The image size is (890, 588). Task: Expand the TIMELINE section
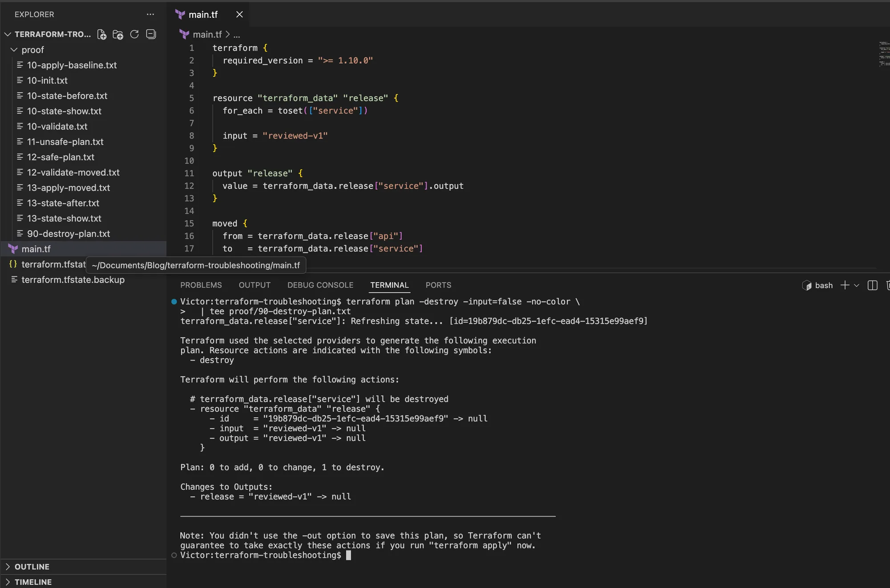83,582
